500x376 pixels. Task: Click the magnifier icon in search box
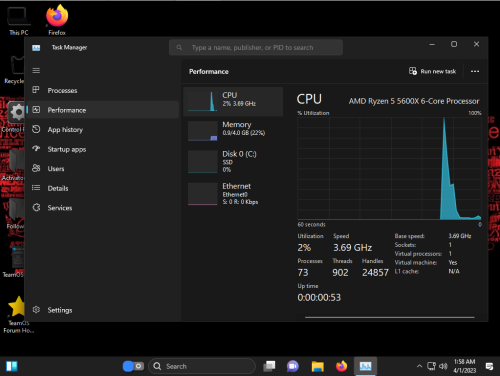tap(179, 48)
